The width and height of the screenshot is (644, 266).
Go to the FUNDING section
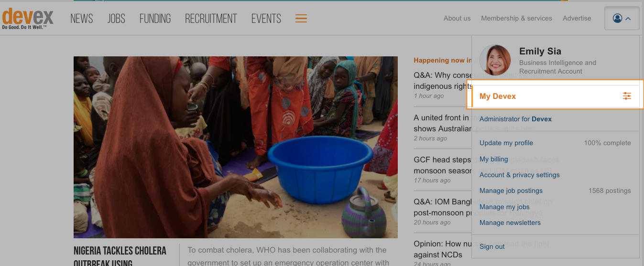coord(155,19)
